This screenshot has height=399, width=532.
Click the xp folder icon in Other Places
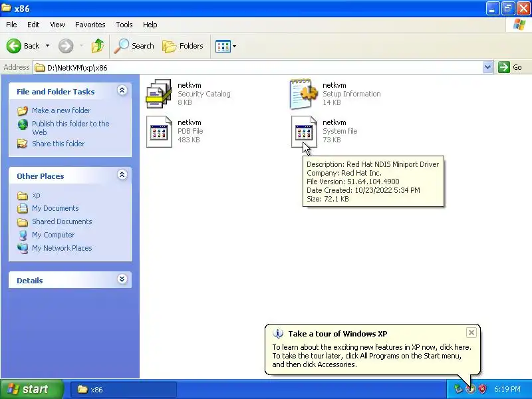coord(23,196)
